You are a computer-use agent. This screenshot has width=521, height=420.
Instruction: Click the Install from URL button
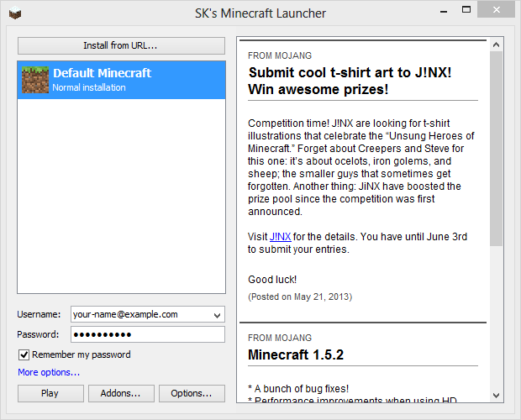pos(121,45)
